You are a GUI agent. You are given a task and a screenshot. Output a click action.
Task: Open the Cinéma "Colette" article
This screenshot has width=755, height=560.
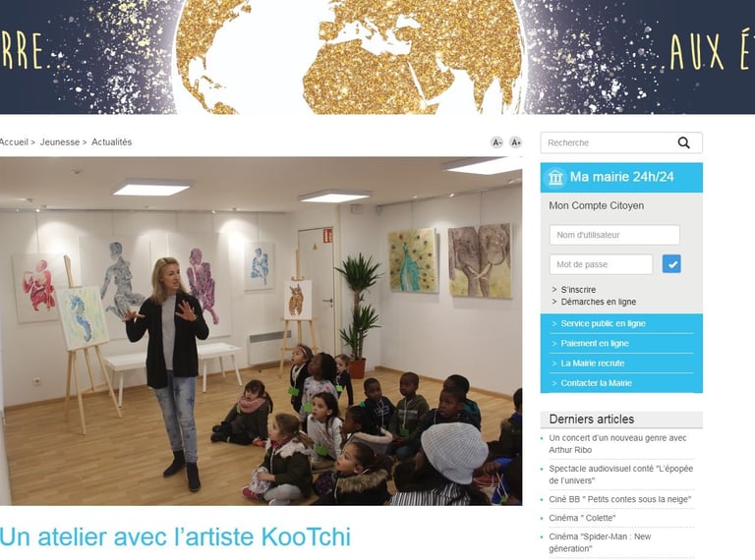582,518
